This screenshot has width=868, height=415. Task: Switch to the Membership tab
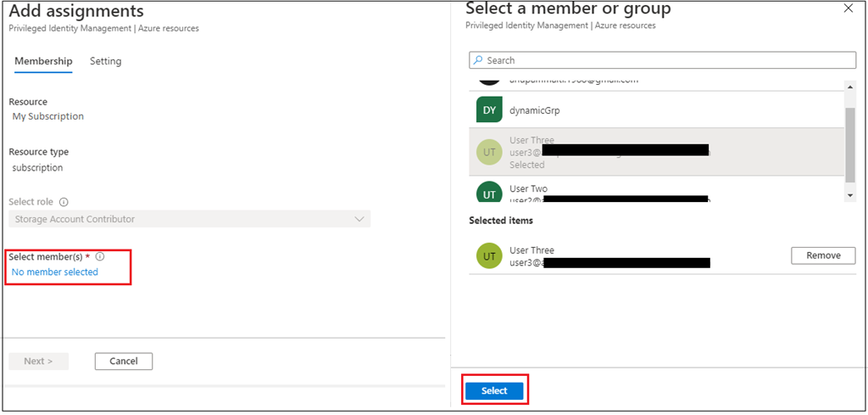[x=43, y=61]
